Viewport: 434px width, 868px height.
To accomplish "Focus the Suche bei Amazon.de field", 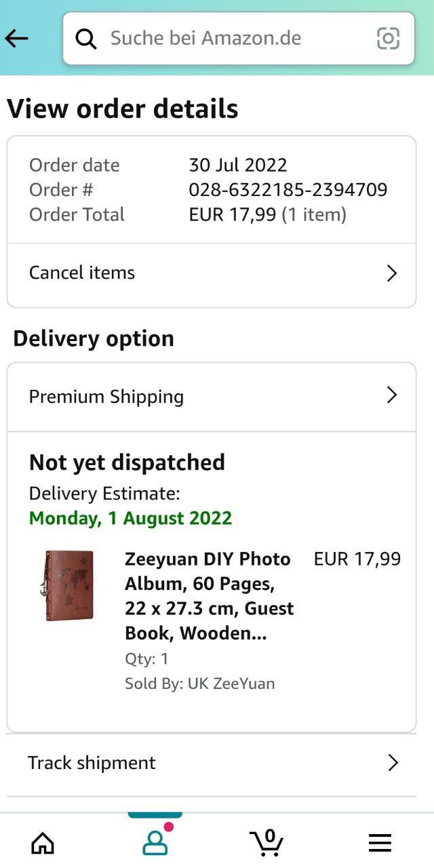I will (x=239, y=39).
